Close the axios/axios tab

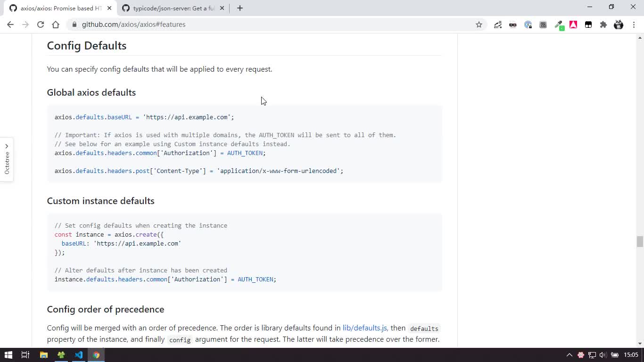pyautogui.click(x=109, y=8)
